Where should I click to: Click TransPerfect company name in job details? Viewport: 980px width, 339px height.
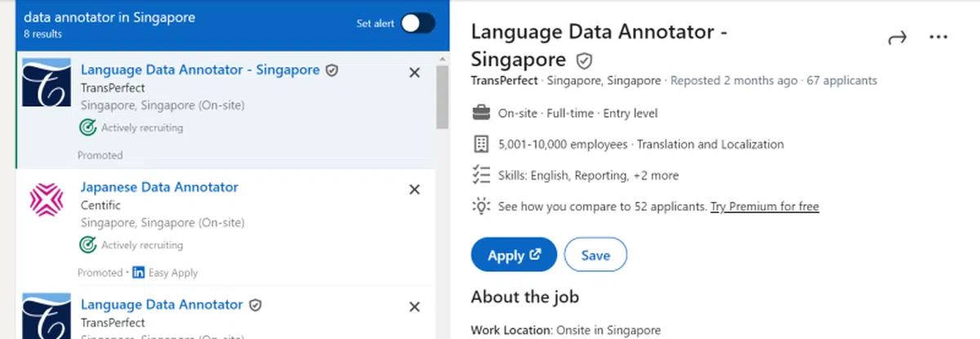tap(504, 81)
